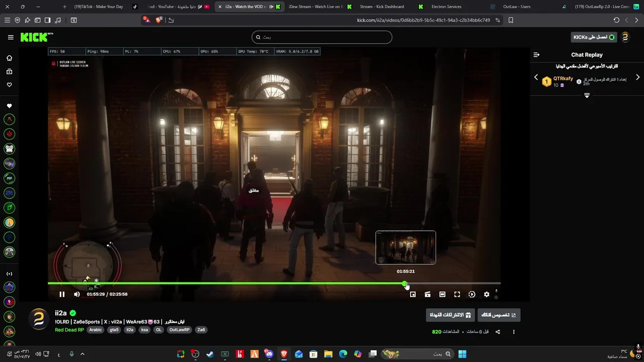Open the Kick sidebar hamburger menu

[x=11, y=37]
